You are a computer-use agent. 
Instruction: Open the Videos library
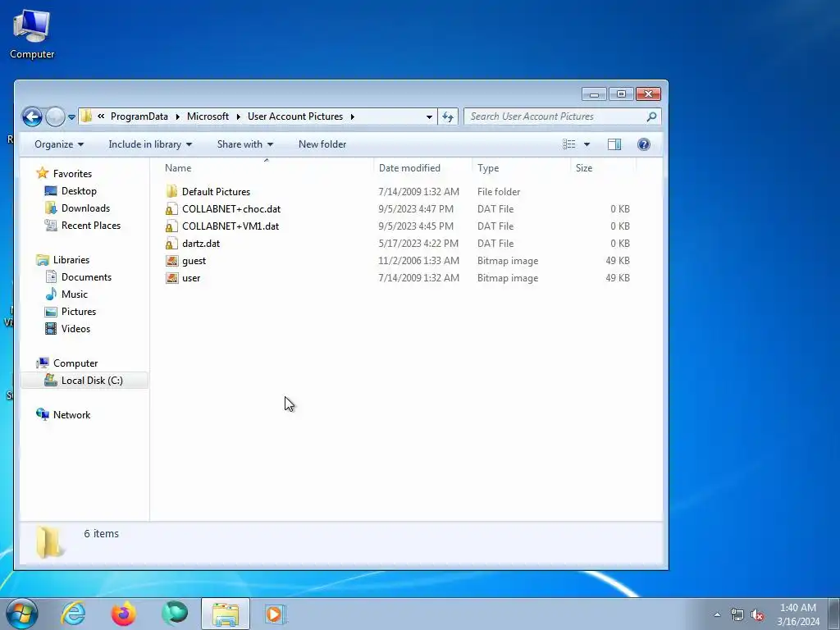[75, 328]
